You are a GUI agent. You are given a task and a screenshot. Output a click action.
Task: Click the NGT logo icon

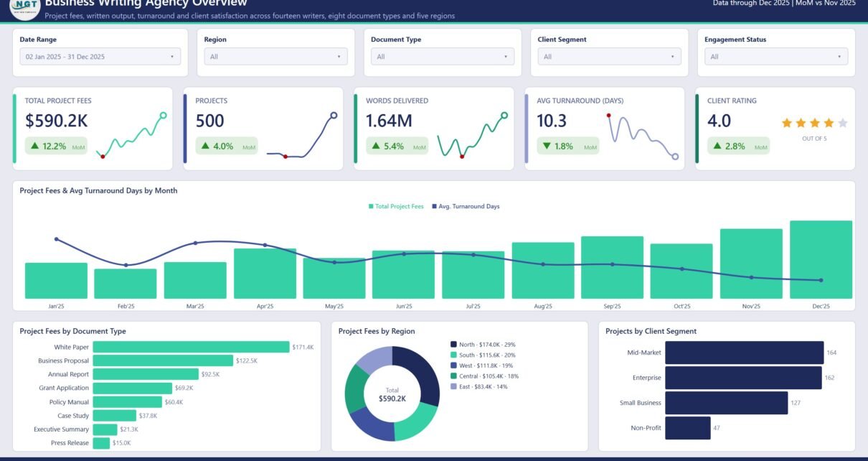(25, 7)
